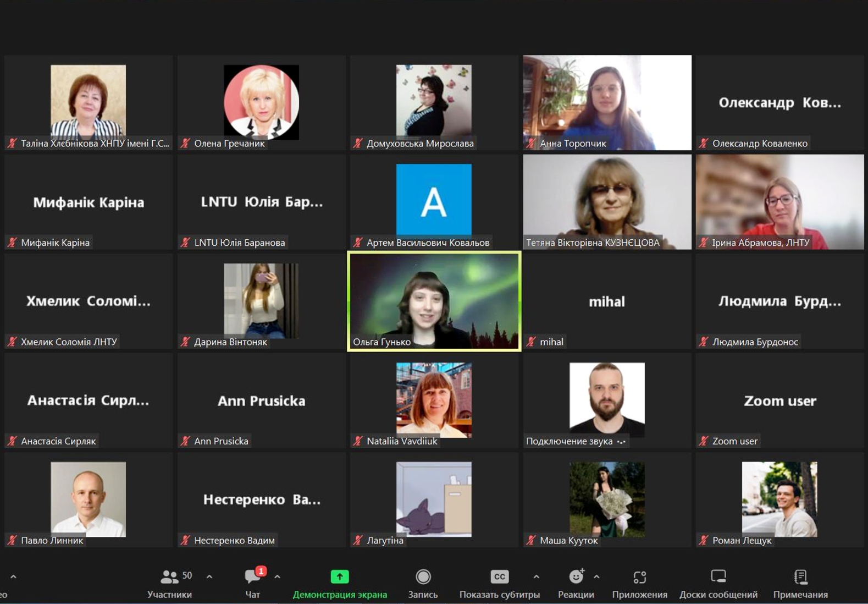Click the Zoom user participant tile
This screenshot has height=604, width=868.
point(779,400)
